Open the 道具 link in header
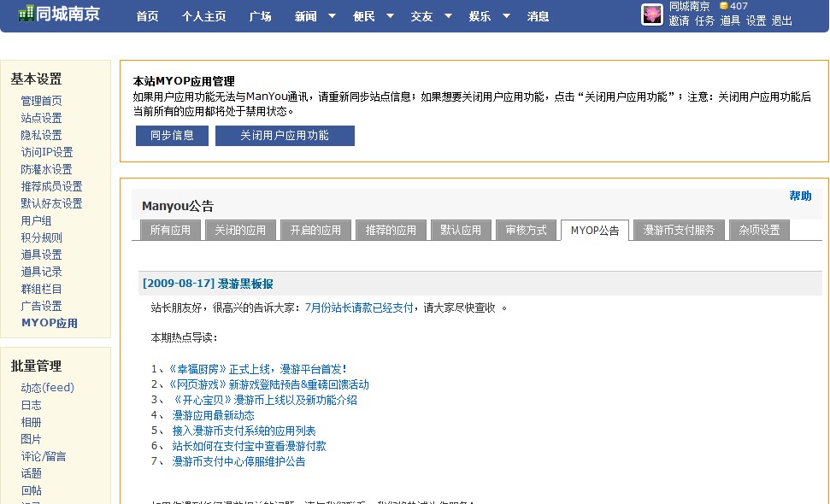Image resolution: width=830 pixels, height=504 pixels. click(730, 21)
